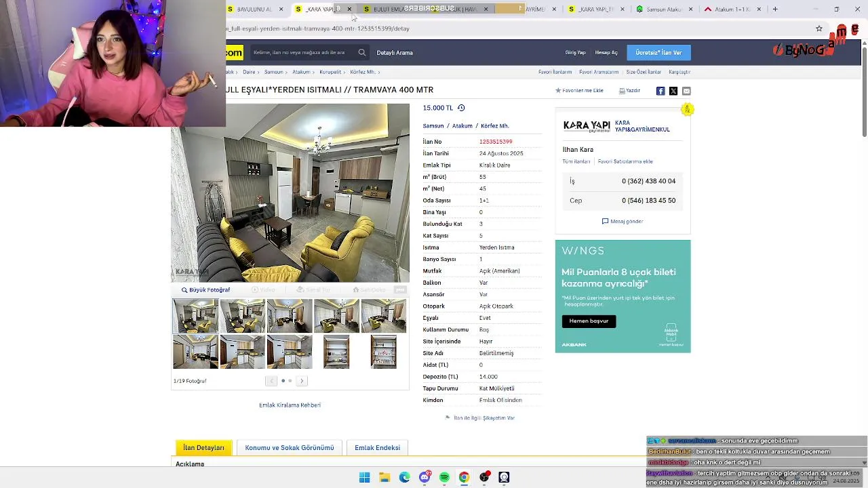The image size is (868, 488).
Task: Share listing via email envelope icon
Action: tap(686, 91)
